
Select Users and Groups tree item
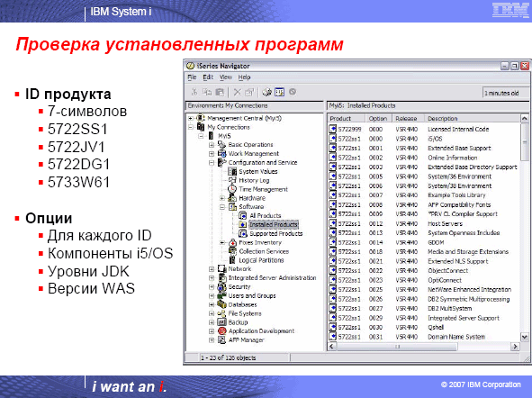click(252, 295)
